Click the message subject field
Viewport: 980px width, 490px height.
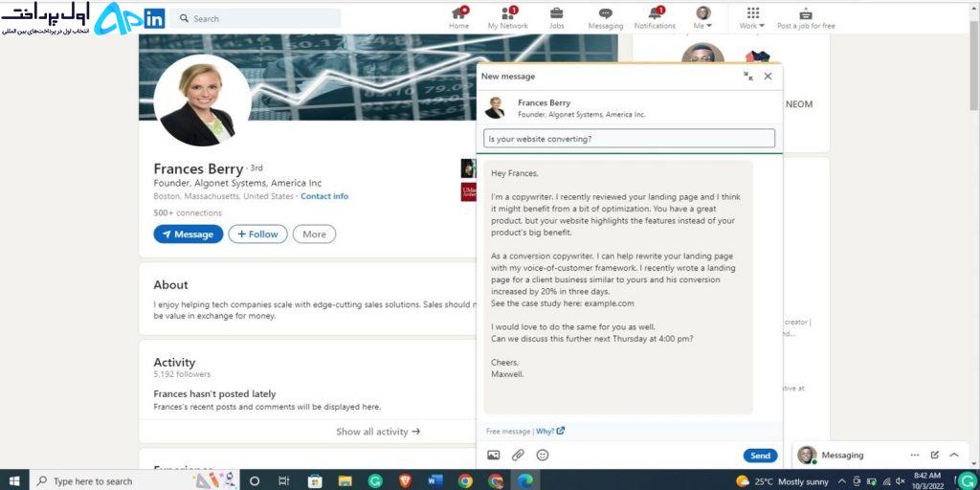630,139
